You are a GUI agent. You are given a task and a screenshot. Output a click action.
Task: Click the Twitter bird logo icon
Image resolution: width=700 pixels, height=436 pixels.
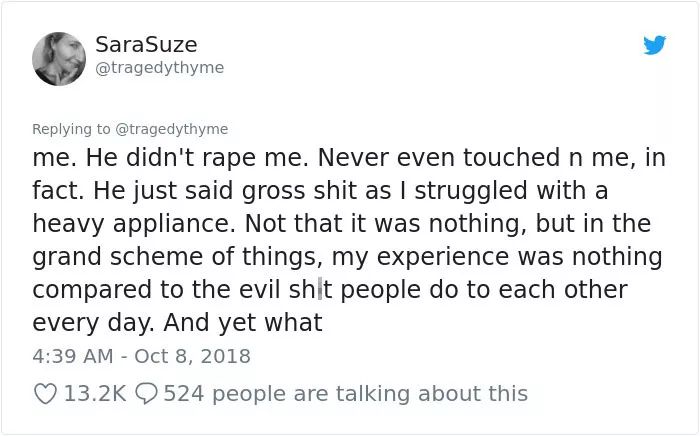point(654,45)
